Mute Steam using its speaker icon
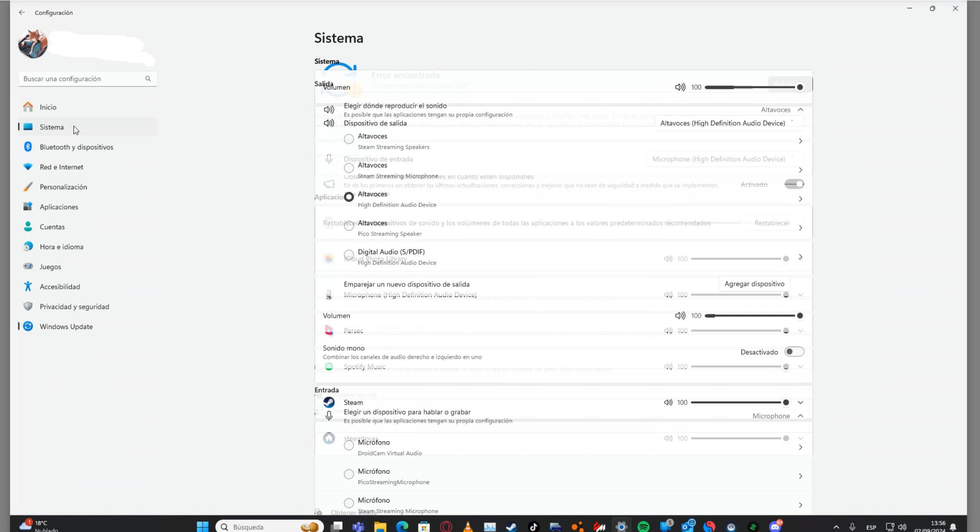This screenshot has width=980, height=532. click(668, 402)
